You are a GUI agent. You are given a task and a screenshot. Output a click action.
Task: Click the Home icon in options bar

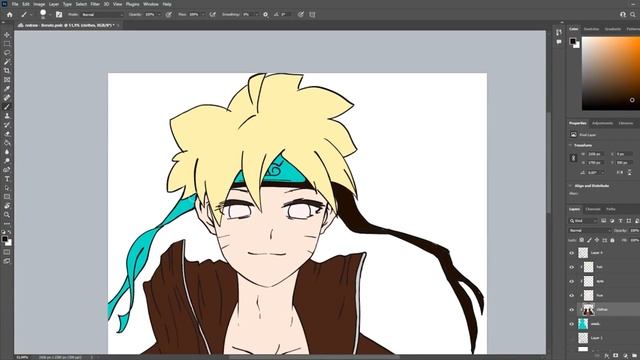9,14
